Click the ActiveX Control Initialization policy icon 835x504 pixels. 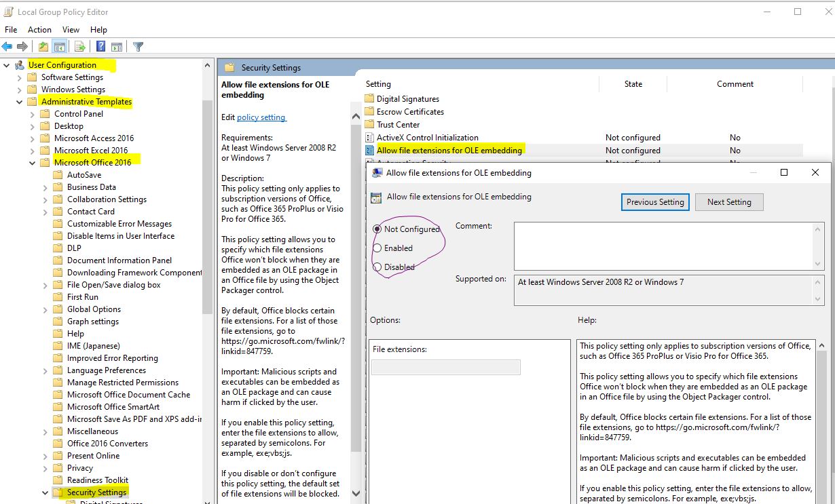[x=370, y=138]
